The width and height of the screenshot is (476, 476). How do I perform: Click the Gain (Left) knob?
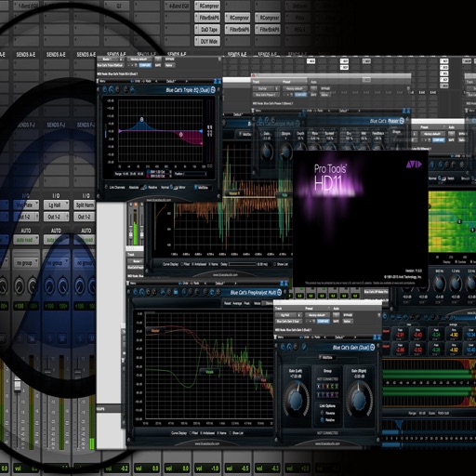297,399
